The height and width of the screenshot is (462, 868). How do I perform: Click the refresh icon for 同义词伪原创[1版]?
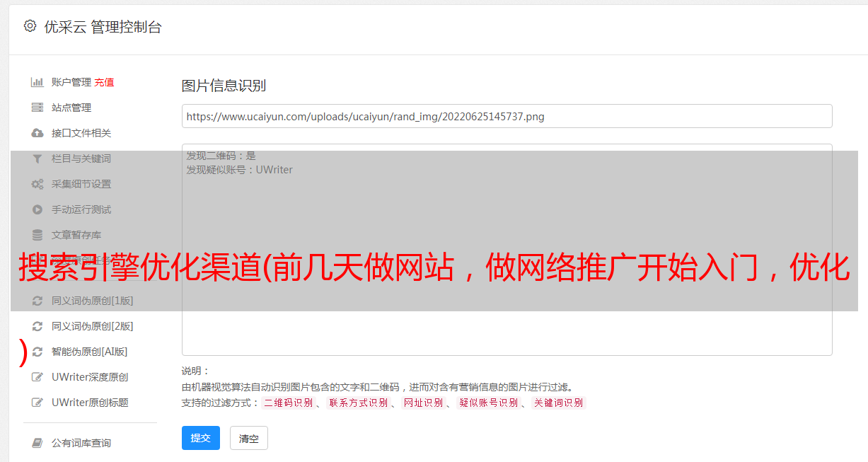37,301
